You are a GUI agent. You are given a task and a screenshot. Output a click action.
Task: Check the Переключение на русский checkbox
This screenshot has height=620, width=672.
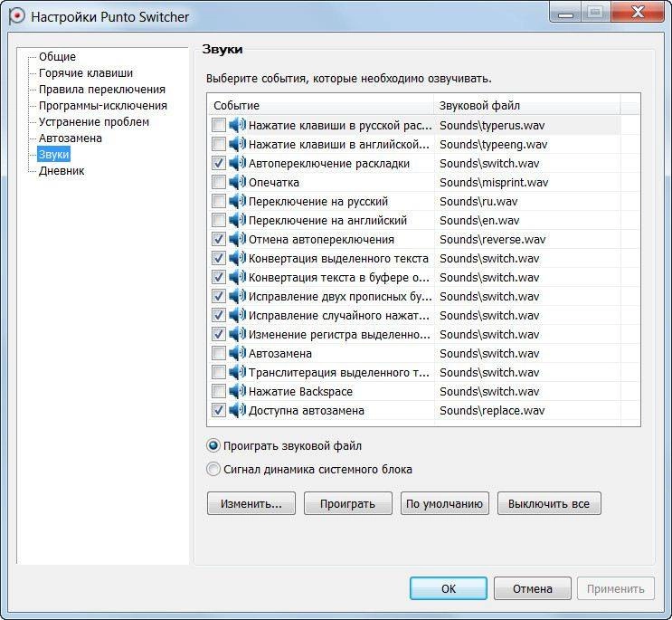[x=219, y=201]
